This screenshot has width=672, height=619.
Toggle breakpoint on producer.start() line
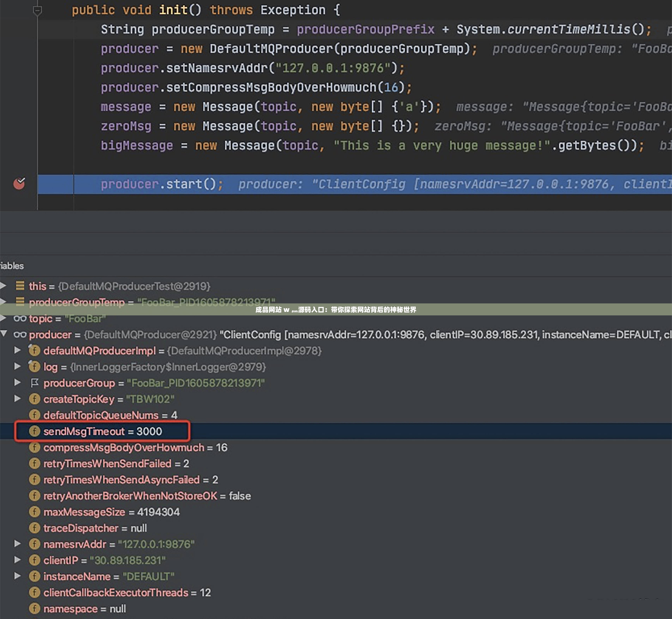pyautogui.click(x=19, y=184)
